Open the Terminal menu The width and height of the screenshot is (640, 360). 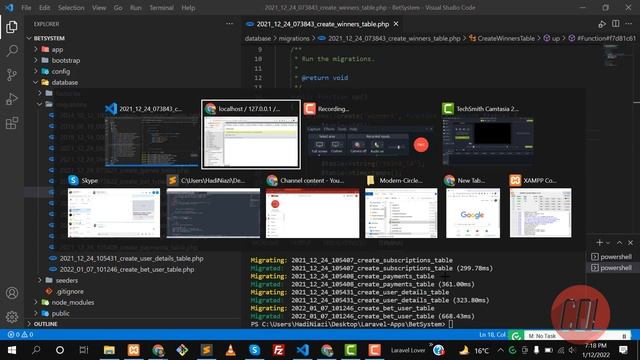point(162,8)
